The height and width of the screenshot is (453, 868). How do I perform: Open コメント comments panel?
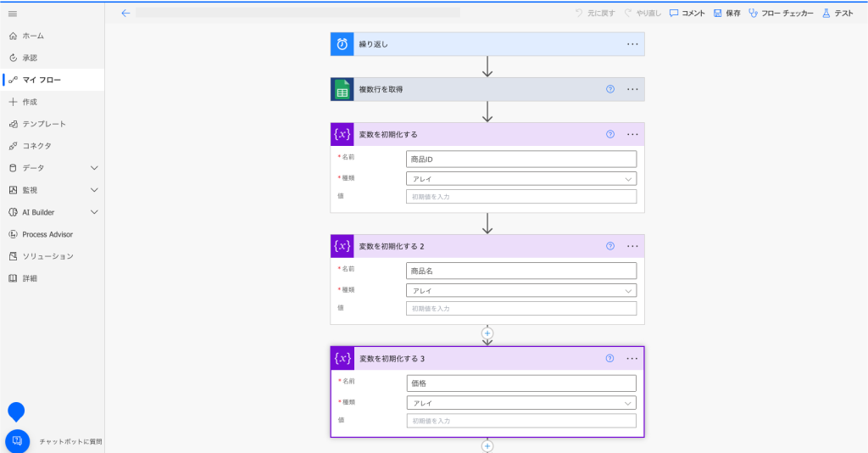point(687,14)
